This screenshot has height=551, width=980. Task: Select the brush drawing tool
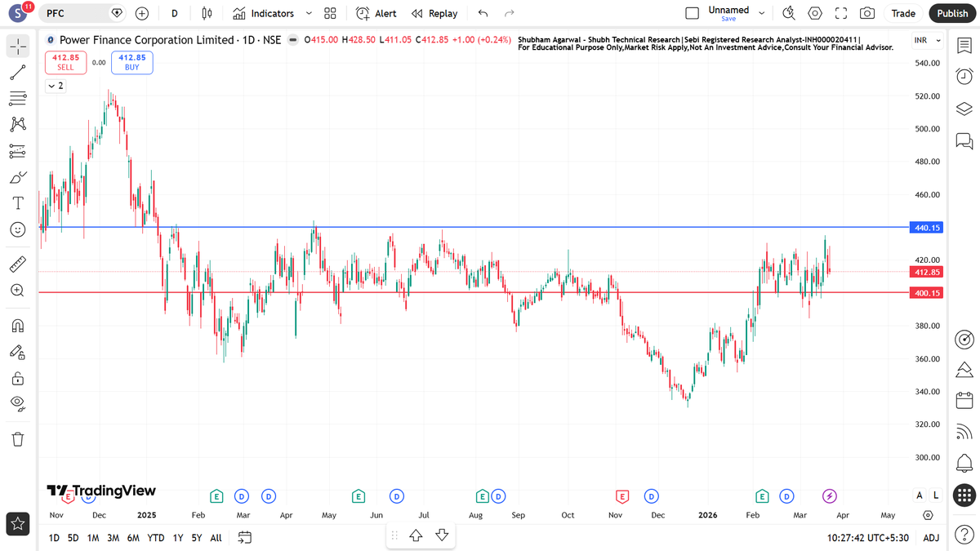click(x=18, y=177)
